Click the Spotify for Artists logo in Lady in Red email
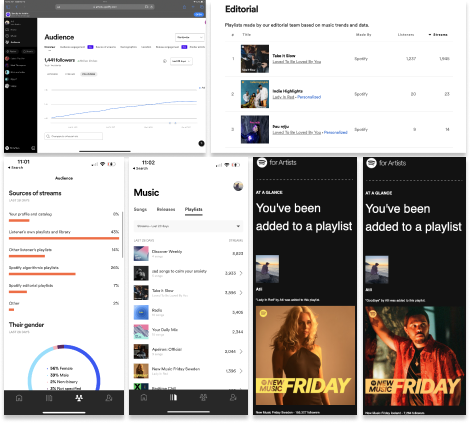 click(277, 163)
